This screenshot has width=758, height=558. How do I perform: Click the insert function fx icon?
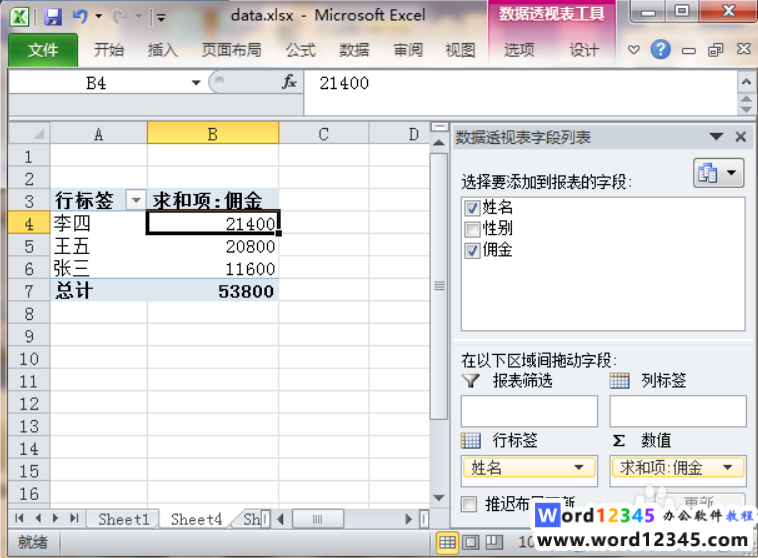(289, 82)
